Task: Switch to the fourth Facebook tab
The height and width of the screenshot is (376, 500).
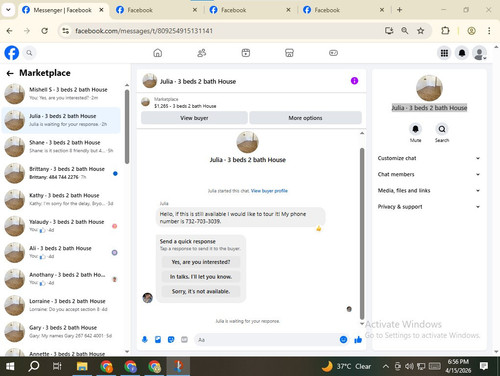Action: coord(343,10)
